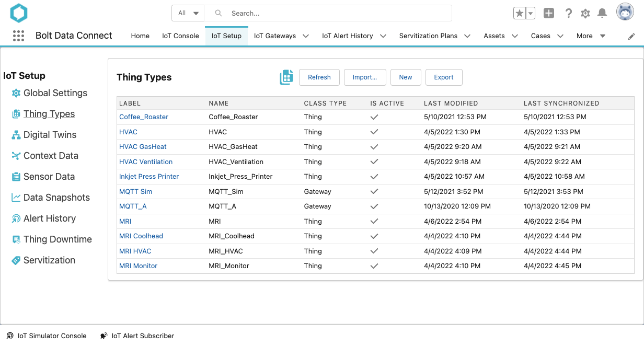Click the Label column header
644x346 pixels.
[130, 103]
